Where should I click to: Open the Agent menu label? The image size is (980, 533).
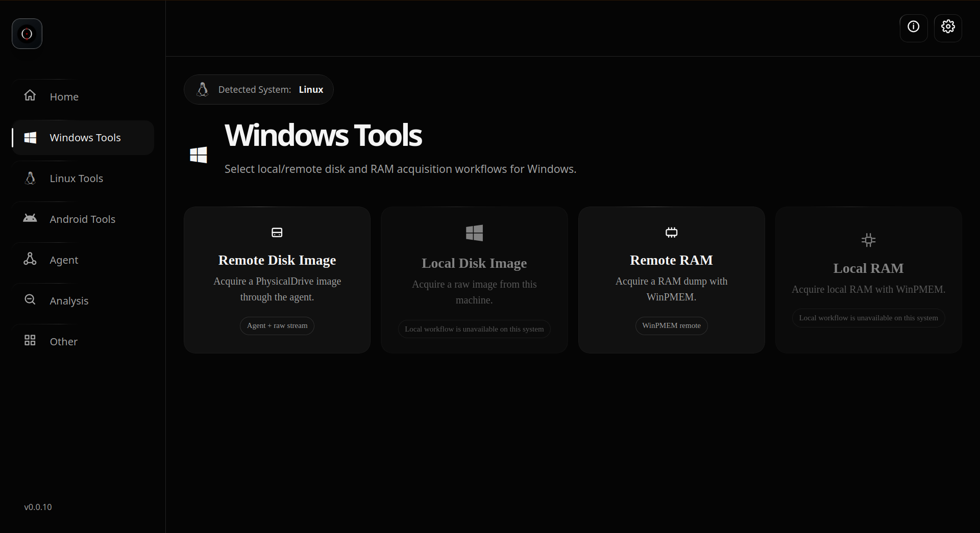(x=64, y=260)
